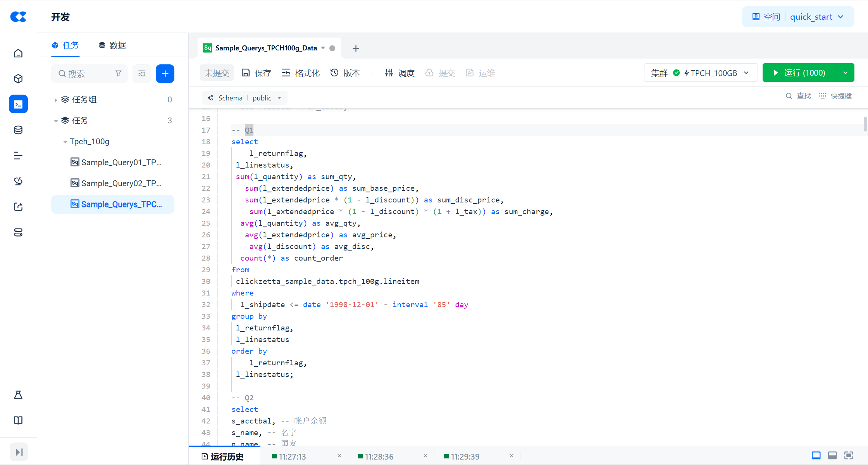Click the 查找 find link
Image resolution: width=868 pixels, height=465 pixels.
click(x=798, y=96)
